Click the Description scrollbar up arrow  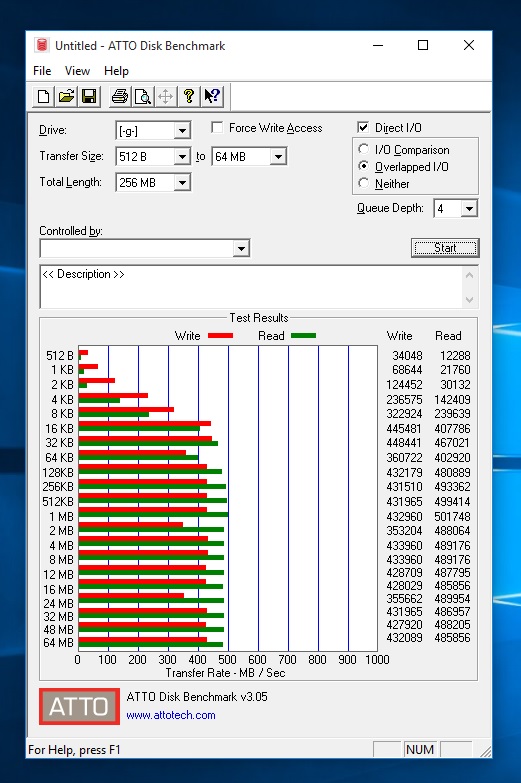point(470,275)
